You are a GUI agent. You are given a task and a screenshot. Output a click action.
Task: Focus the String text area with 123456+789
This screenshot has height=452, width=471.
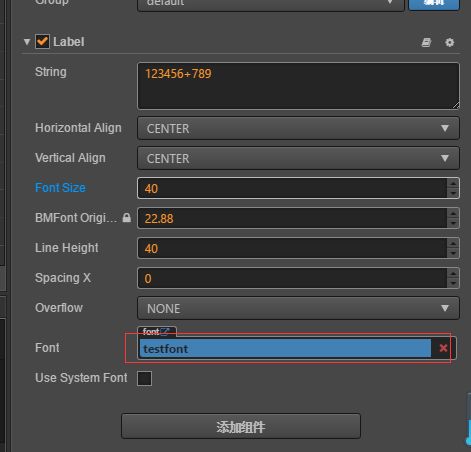point(298,86)
